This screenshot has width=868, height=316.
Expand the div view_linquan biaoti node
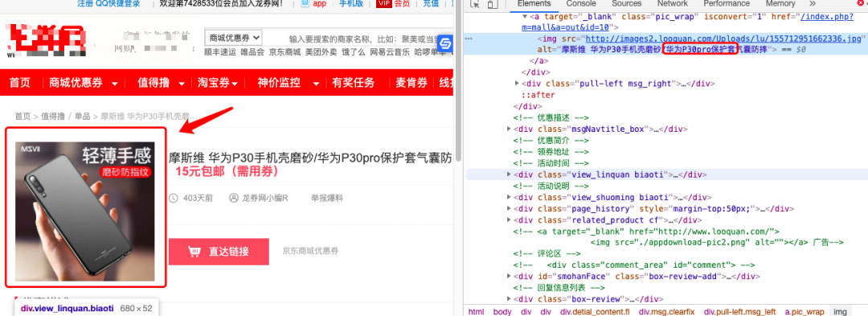coord(509,174)
